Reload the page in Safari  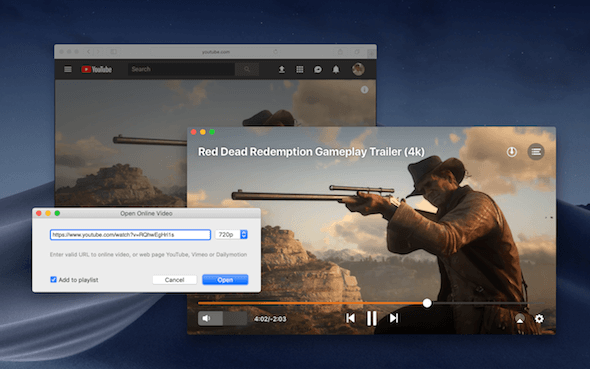pos(275,52)
